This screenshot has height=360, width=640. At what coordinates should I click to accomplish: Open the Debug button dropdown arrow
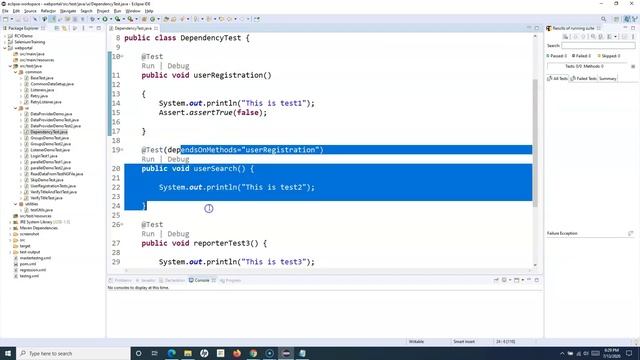click(x=98, y=19)
